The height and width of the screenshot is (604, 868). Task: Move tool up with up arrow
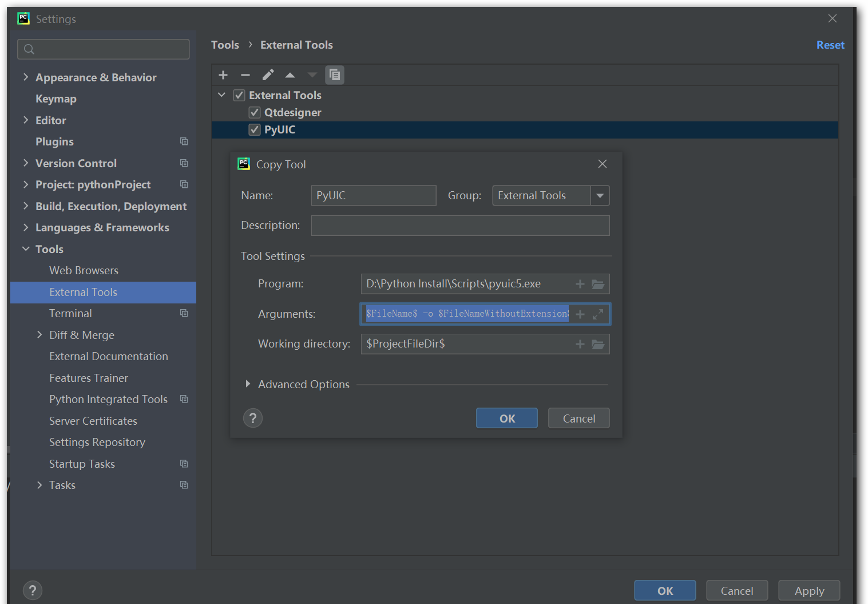tap(290, 75)
